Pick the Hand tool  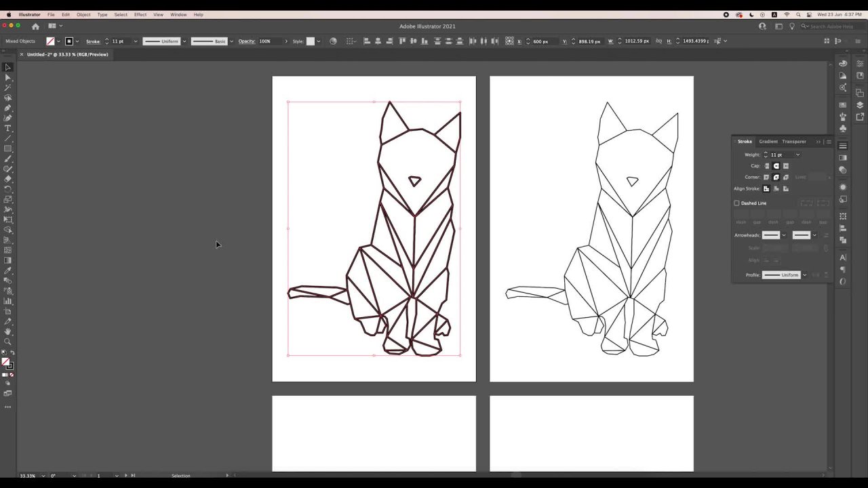click(x=7, y=331)
